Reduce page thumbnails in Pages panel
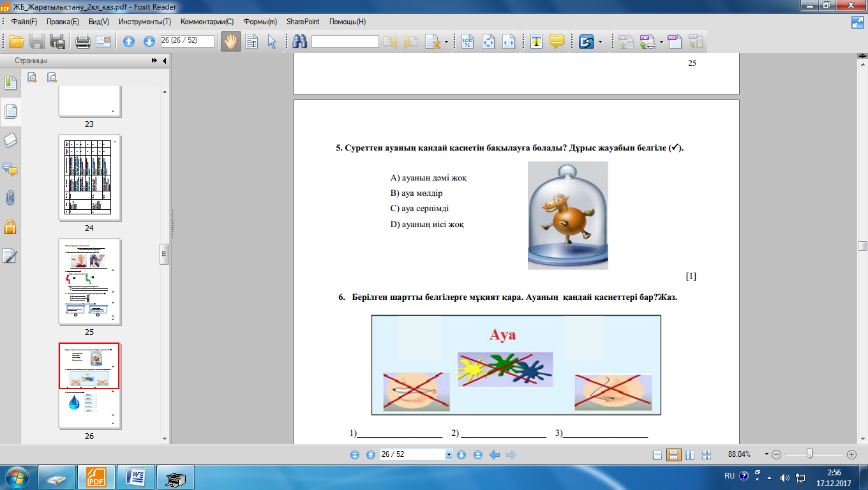 (52, 78)
